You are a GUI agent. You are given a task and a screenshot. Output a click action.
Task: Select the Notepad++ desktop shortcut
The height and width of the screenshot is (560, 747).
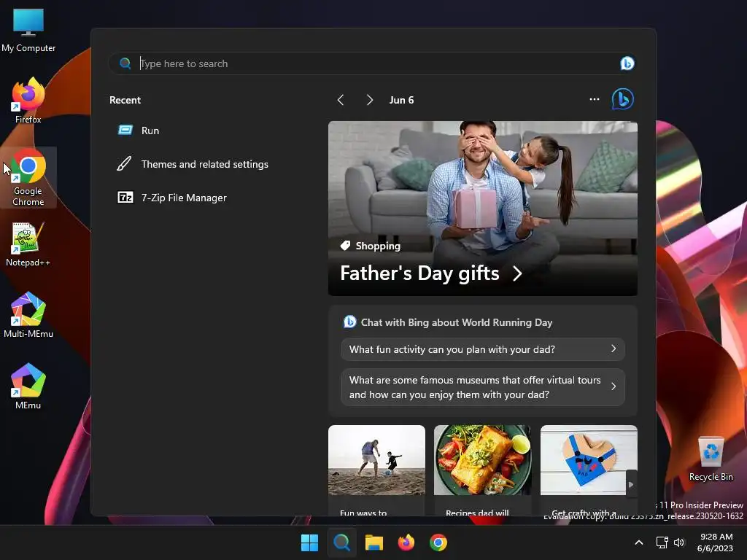[x=28, y=244]
